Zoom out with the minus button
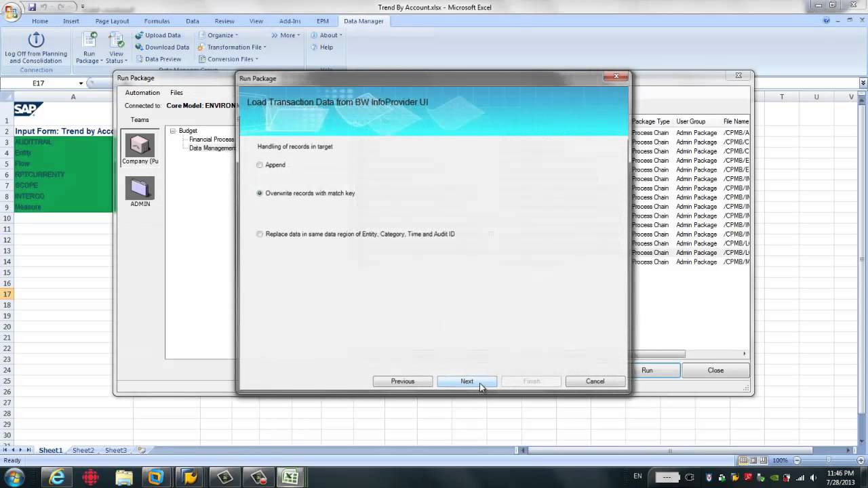Screen dimensions: 868x488 [x=797, y=461]
